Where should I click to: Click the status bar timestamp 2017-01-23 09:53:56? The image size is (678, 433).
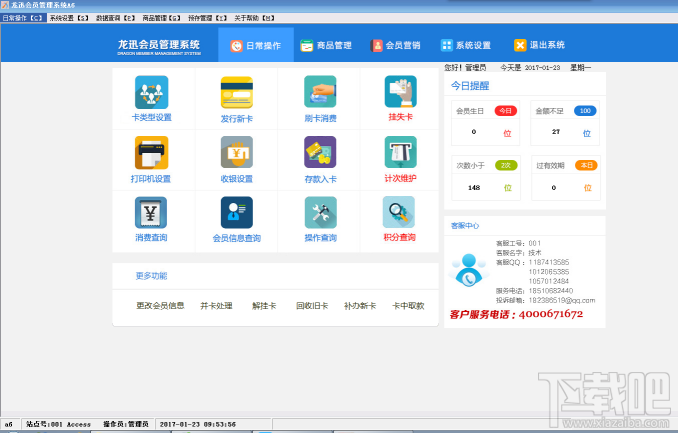198,424
